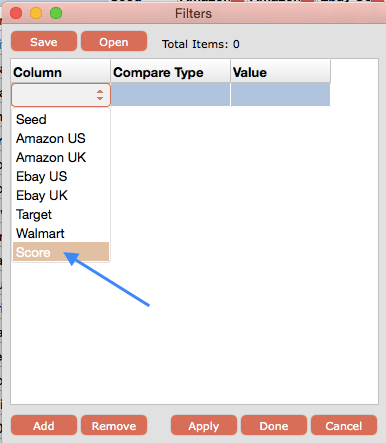The image size is (386, 443).
Task: Add a new filter row
Action: tap(44, 425)
